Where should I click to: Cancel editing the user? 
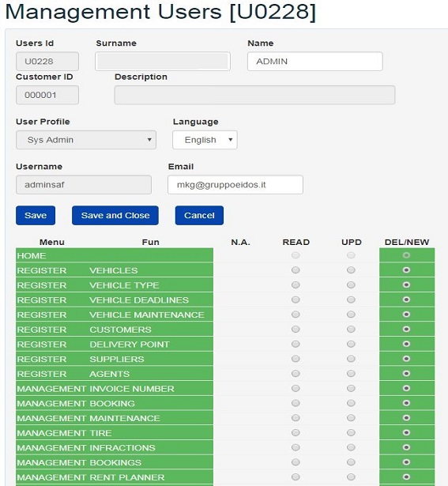click(x=199, y=216)
